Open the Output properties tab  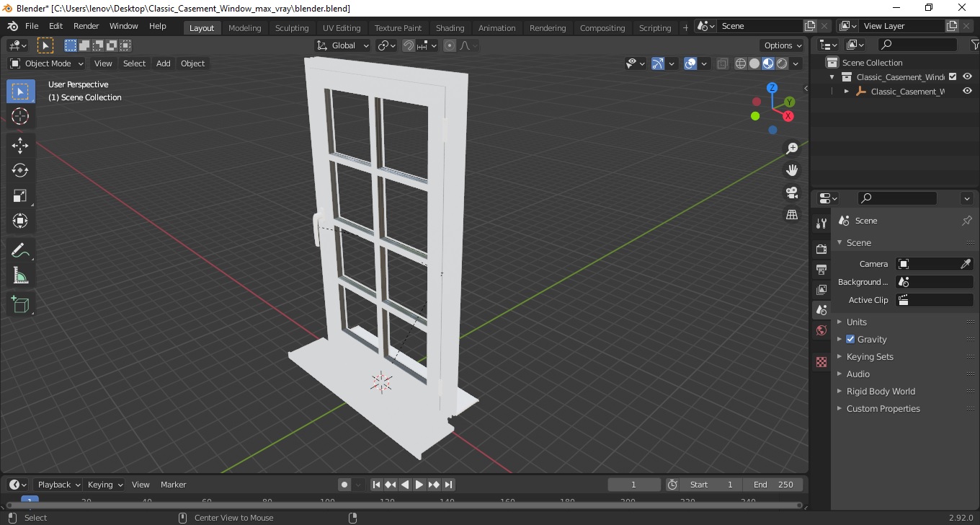pyautogui.click(x=821, y=270)
